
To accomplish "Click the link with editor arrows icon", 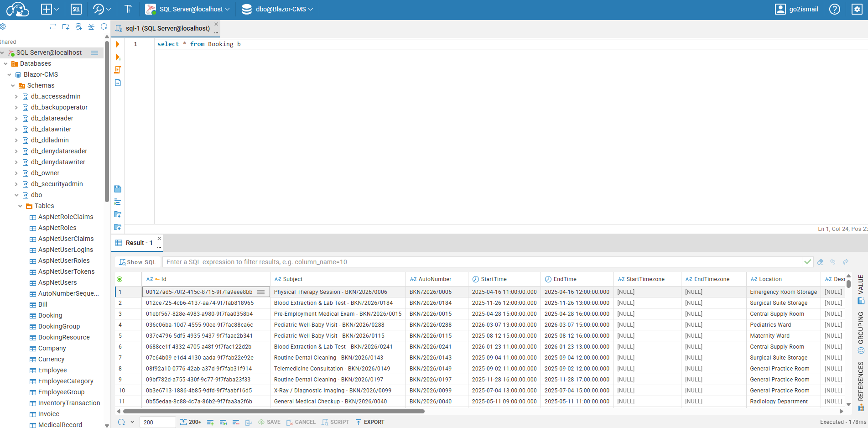I will click(x=53, y=27).
